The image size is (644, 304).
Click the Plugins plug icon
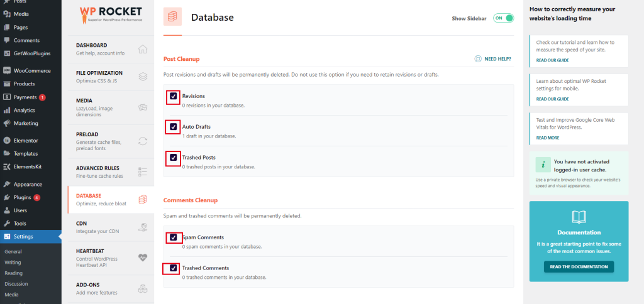point(6,197)
